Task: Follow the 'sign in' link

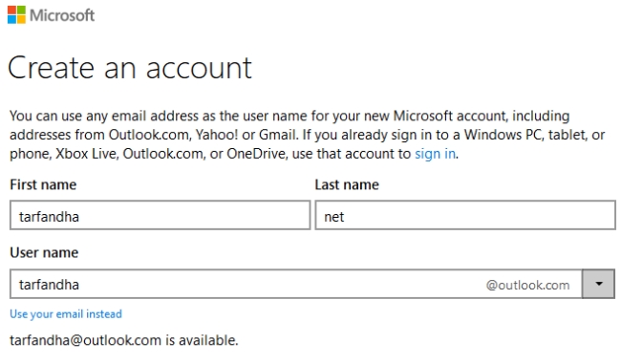Action: tap(435, 154)
